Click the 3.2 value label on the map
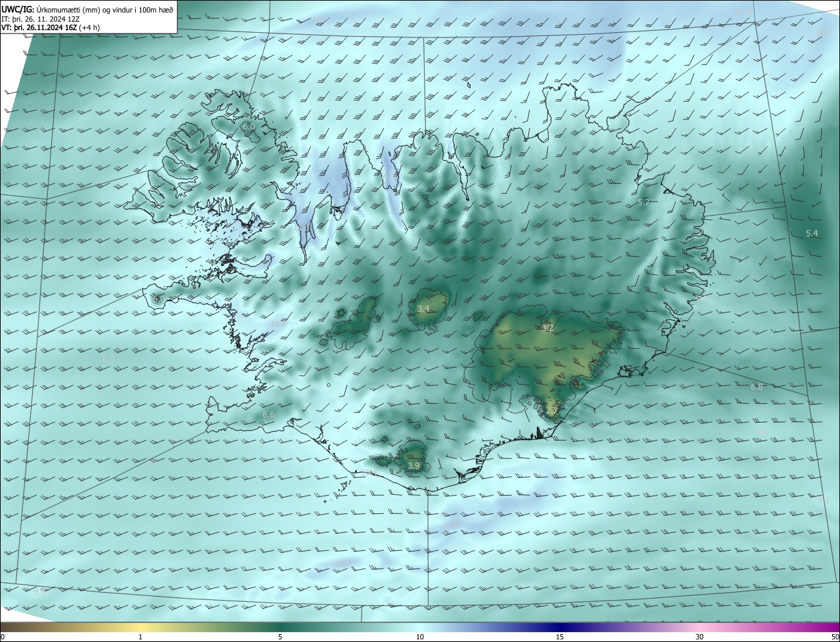The height and width of the screenshot is (642, 840). pyautogui.click(x=547, y=328)
